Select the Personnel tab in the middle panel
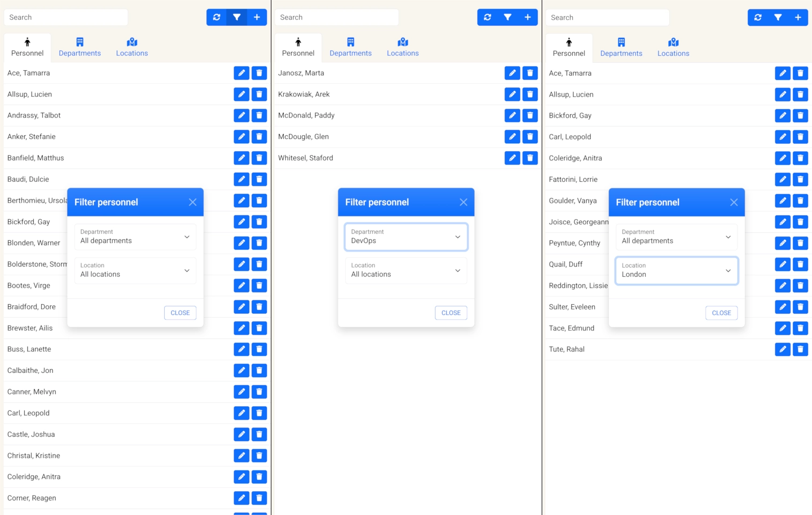The image size is (812, 515). click(298, 47)
